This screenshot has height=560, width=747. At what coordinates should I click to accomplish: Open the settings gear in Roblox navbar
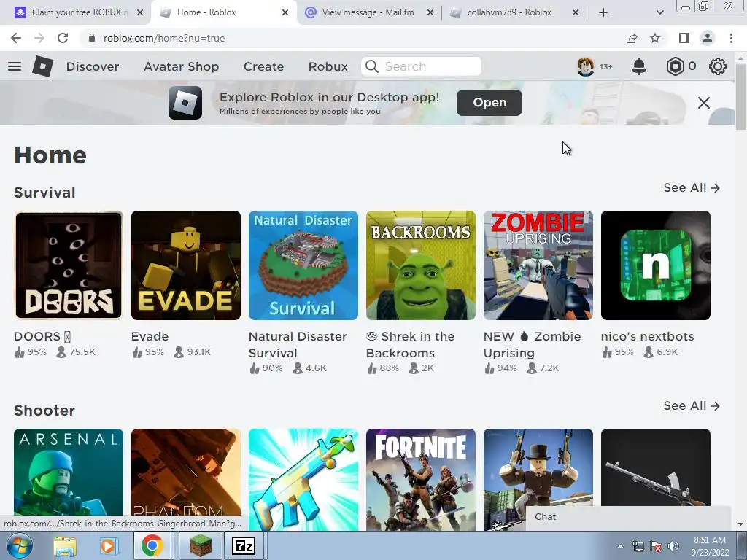coord(718,66)
